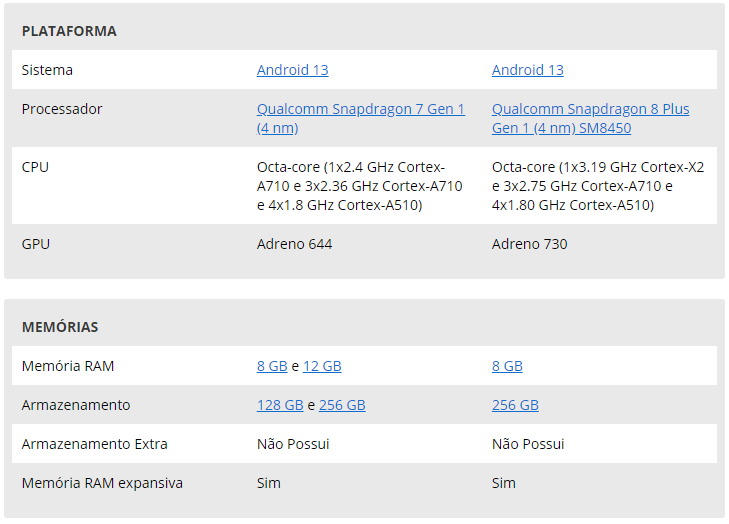Image resolution: width=729 pixels, height=524 pixels.
Task: Click the Memória RAM expansiva label
Action: (102, 483)
